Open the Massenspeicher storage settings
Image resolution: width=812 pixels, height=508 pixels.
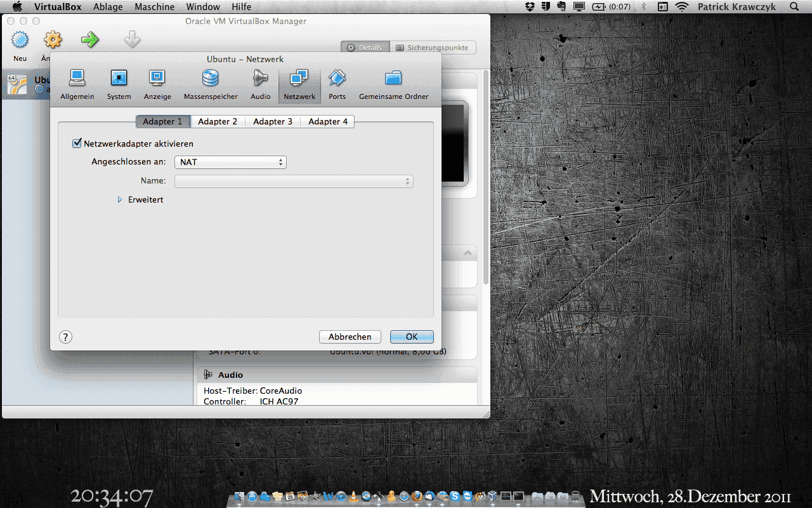tap(211, 85)
